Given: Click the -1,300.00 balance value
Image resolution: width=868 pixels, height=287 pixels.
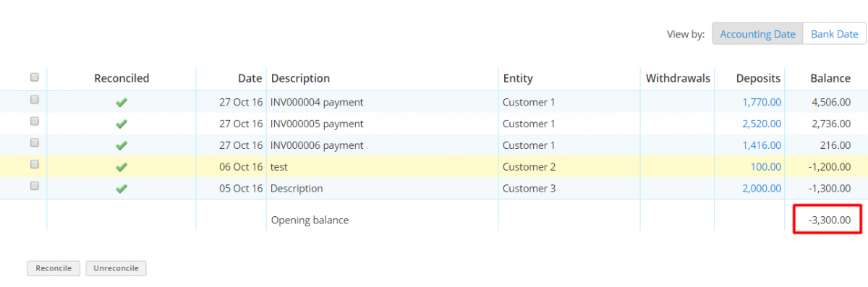Looking at the screenshot, I should 829,189.
